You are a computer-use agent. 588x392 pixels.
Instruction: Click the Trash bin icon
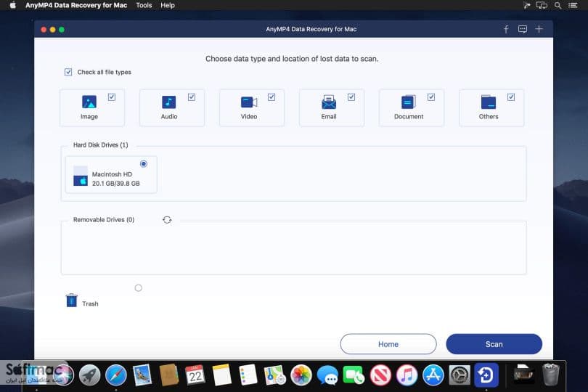click(x=71, y=300)
